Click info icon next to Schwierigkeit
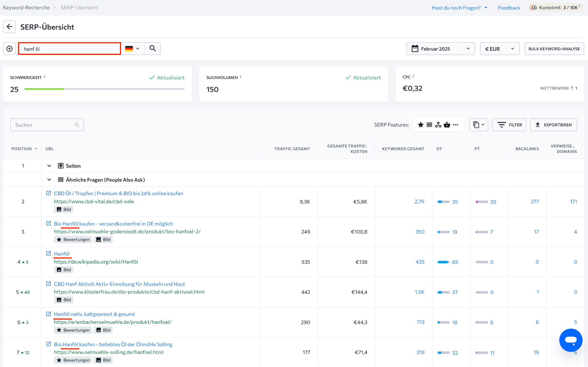 point(44,77)
